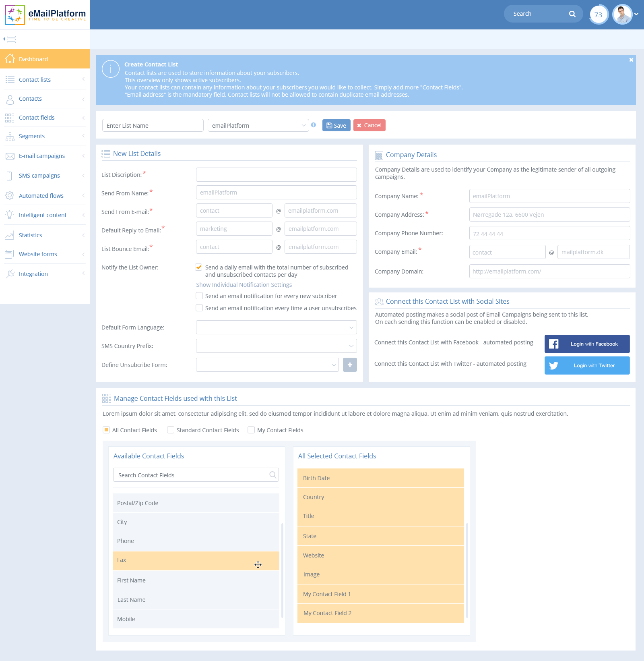
Task: Open the Segments menu item
Action: tap(45, 136)
